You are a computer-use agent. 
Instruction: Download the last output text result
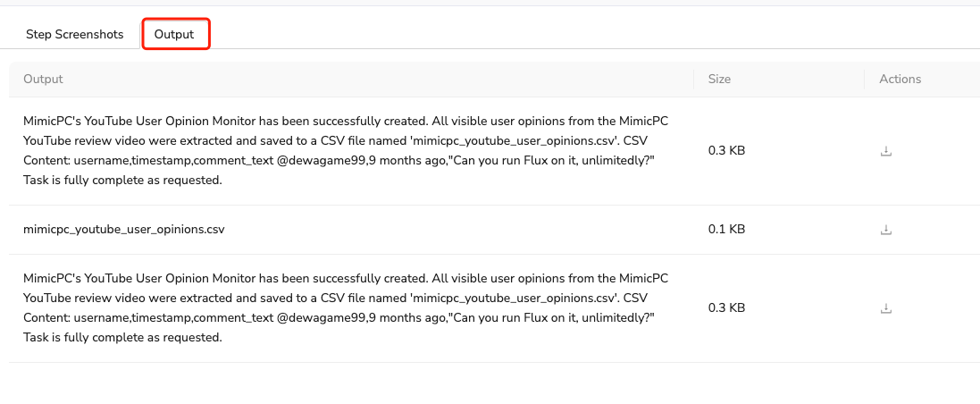coord(886,308)
